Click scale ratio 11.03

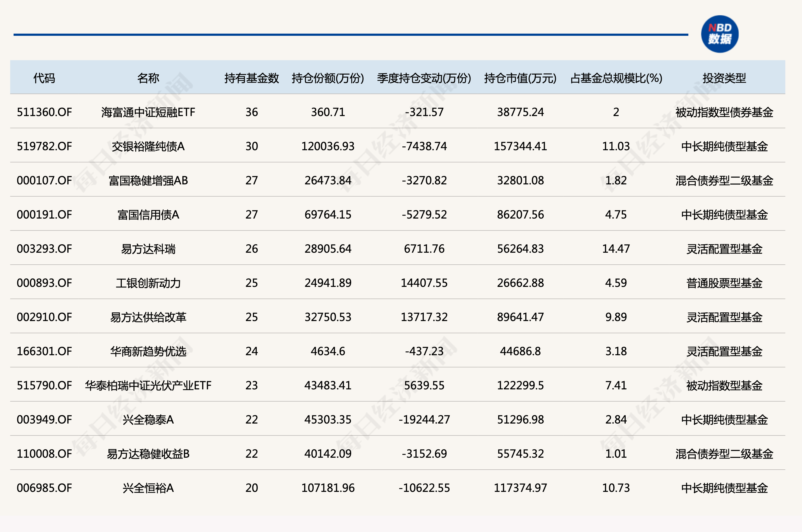coord(616,146)
